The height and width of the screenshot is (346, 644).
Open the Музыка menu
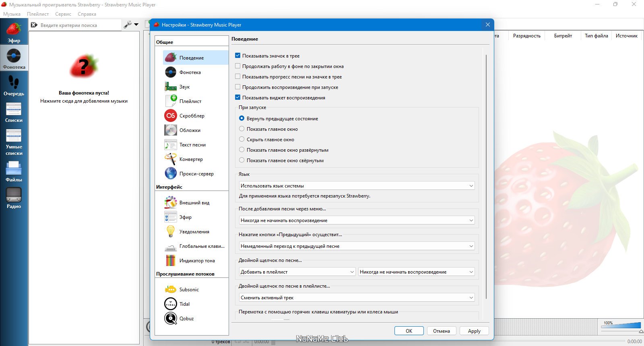click(x=12, y=14)
